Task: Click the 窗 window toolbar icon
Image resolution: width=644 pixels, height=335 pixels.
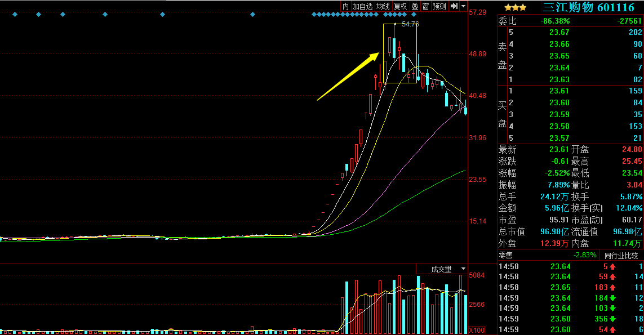Action: 425,6
